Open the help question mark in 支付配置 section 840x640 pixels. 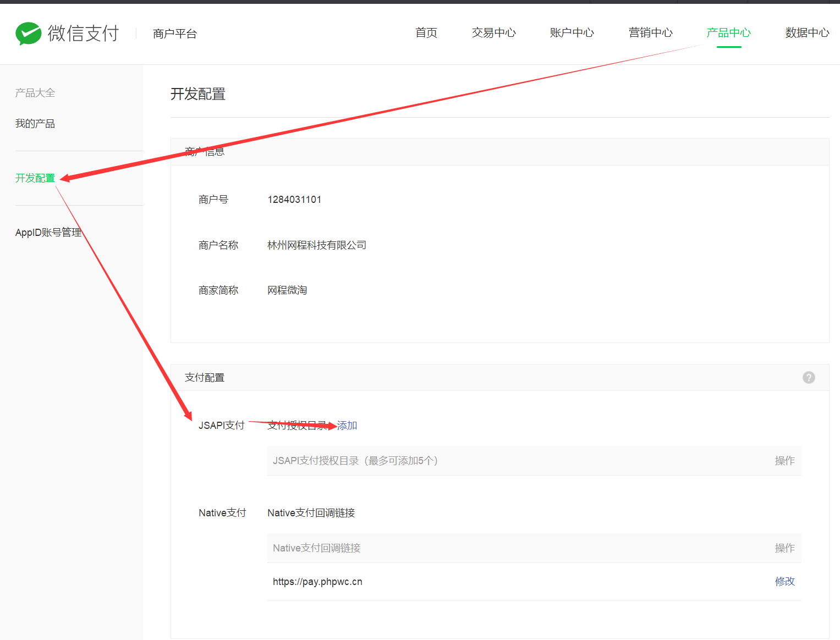tap(808, 378)
